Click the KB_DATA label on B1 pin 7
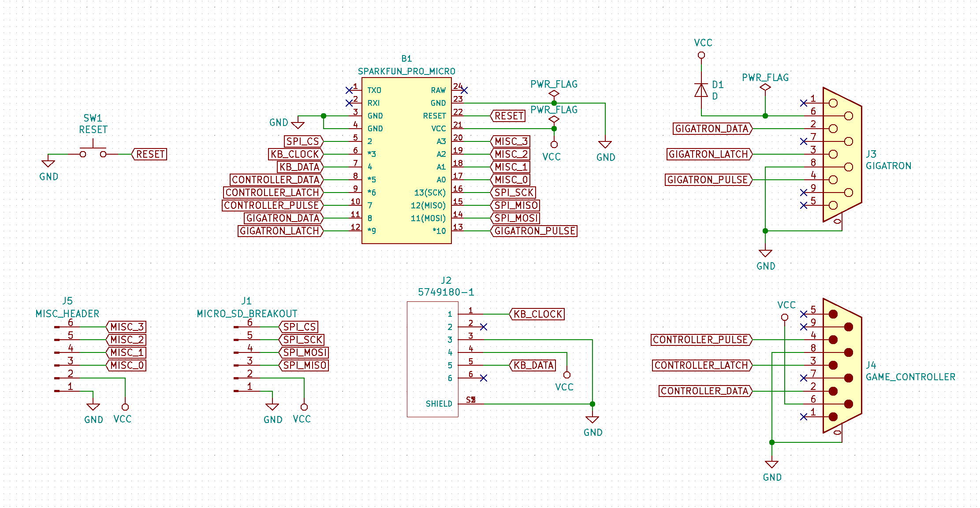The height and width of the screenshot is (508, 980). click(x=300, y=167)
